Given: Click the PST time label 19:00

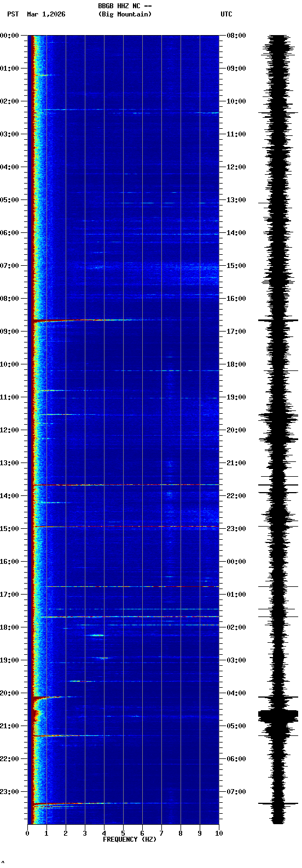Looking at the screenshot, I should point(9,660).
